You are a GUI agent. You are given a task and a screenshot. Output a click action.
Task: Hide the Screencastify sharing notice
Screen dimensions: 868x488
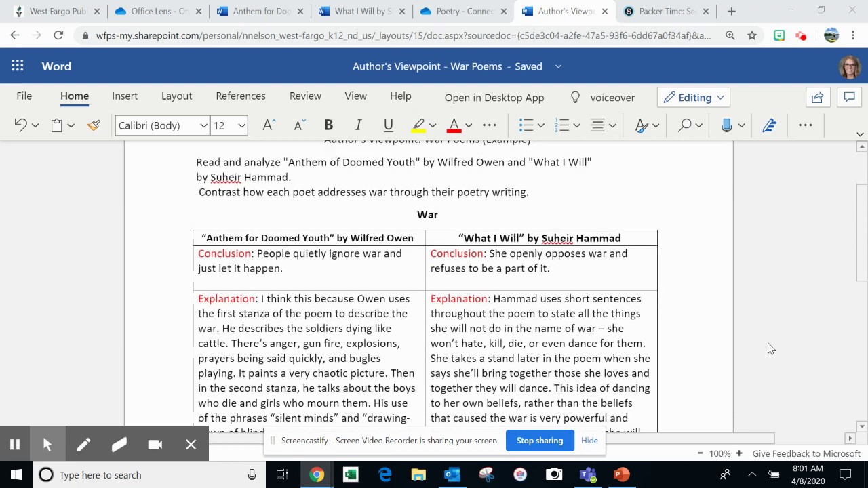click(589, 441)
